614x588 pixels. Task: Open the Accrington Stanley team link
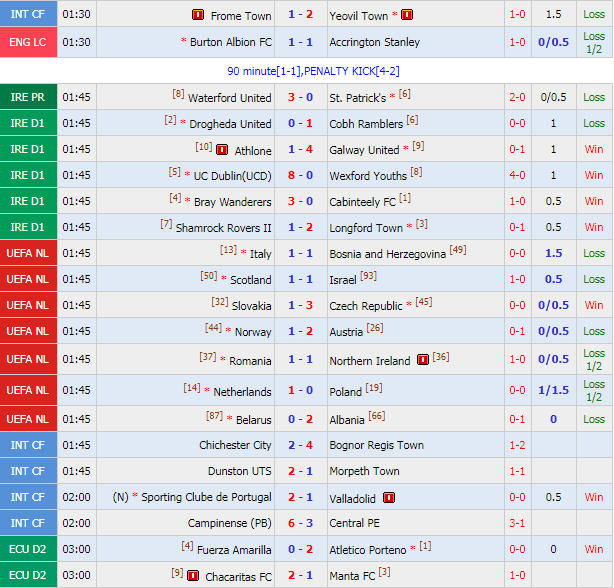click(x=374, y=42)
